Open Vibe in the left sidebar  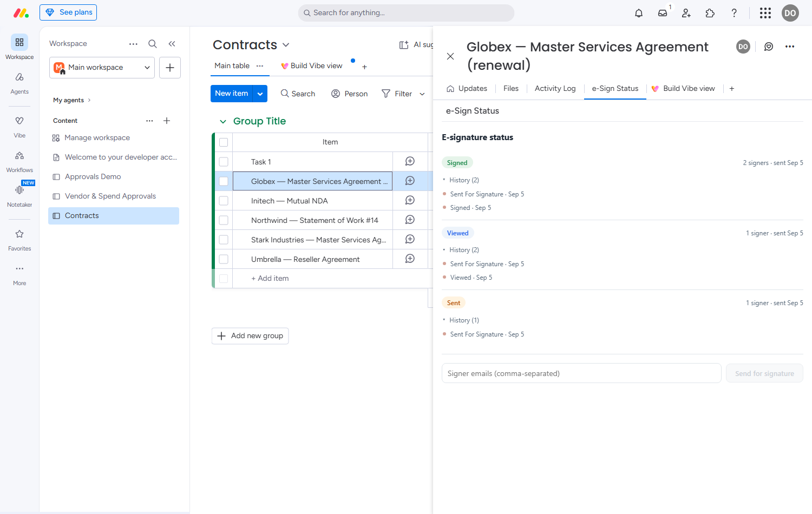(x=19, y=127)
